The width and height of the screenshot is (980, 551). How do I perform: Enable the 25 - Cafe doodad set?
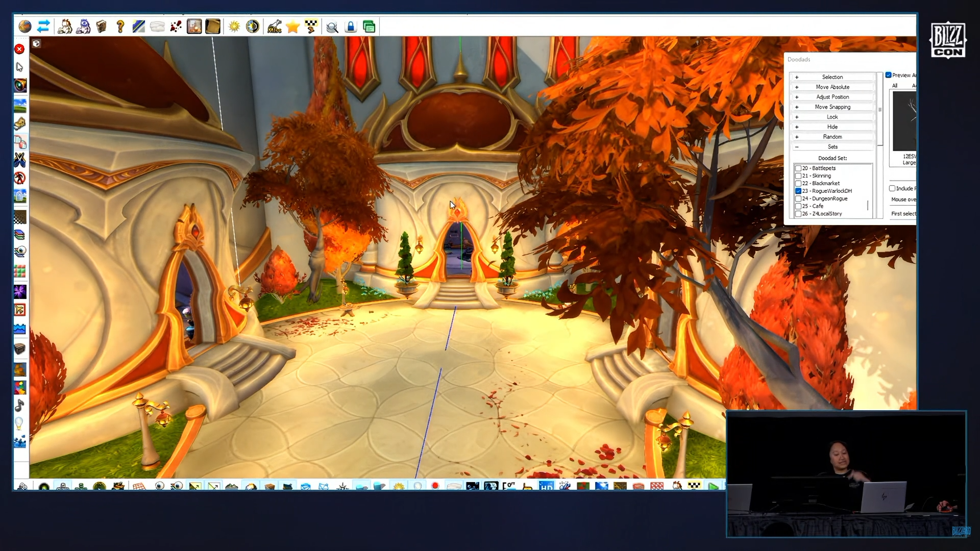(798, 206)
